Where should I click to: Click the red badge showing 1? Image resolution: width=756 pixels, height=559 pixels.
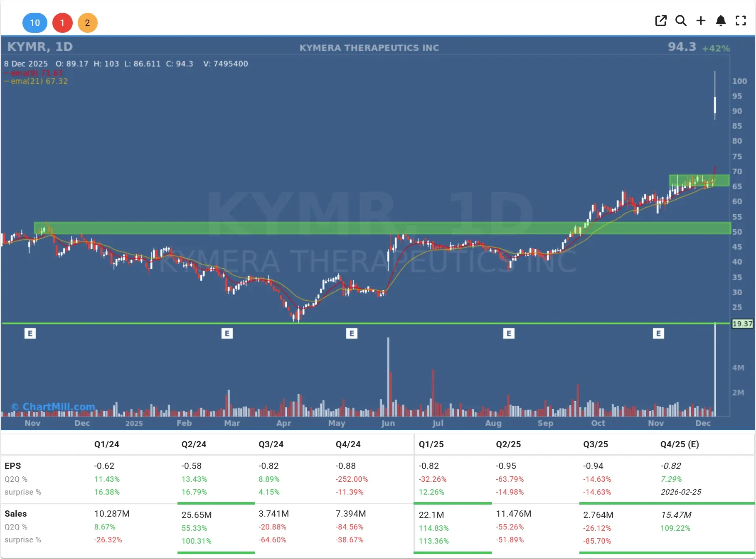point(62,23)
